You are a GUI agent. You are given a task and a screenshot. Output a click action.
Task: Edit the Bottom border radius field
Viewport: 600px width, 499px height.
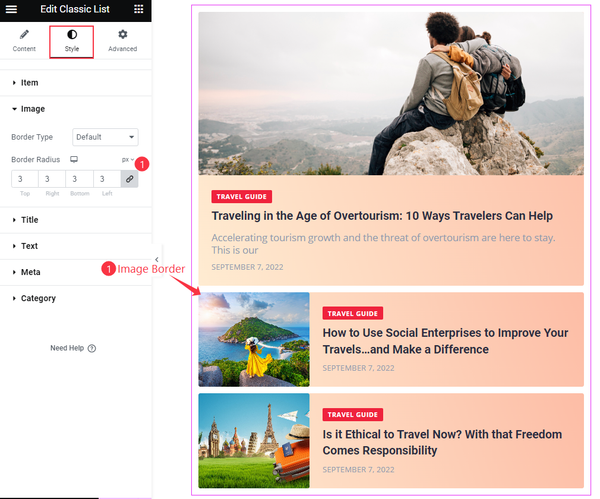[80, 179]
